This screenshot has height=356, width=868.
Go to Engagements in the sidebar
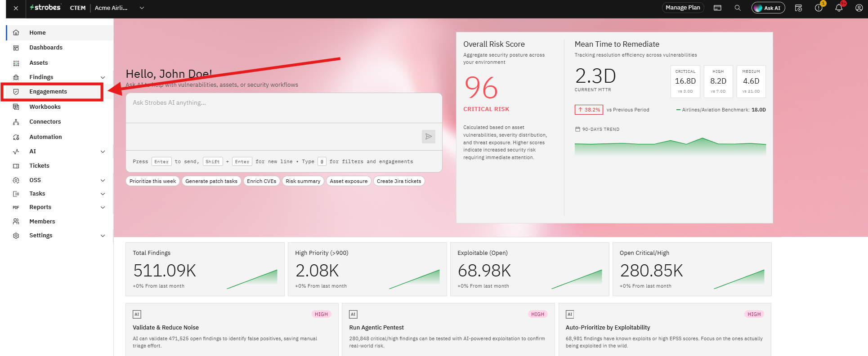(x=52, y=92)
